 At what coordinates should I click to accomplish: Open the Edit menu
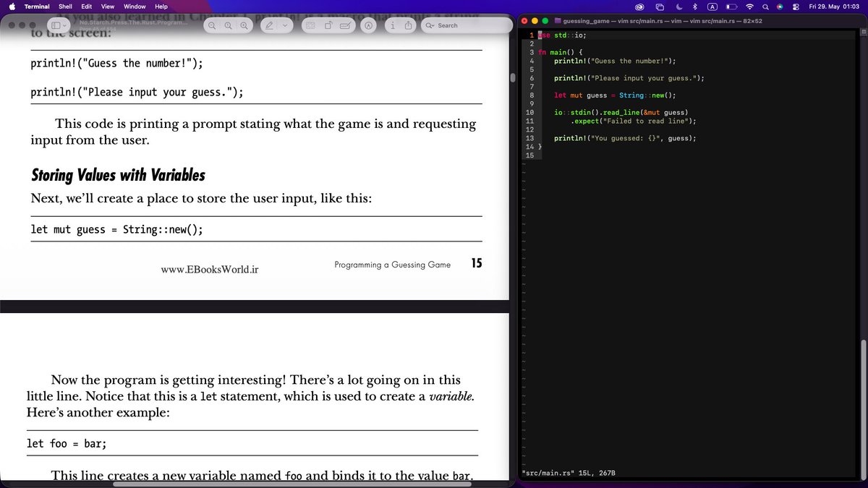click(x=86, y=6)
